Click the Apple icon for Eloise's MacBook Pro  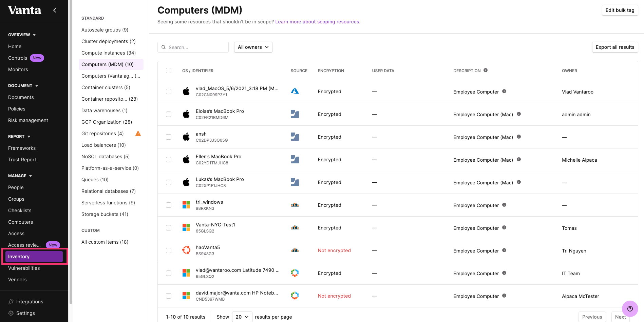coord(186,114)
